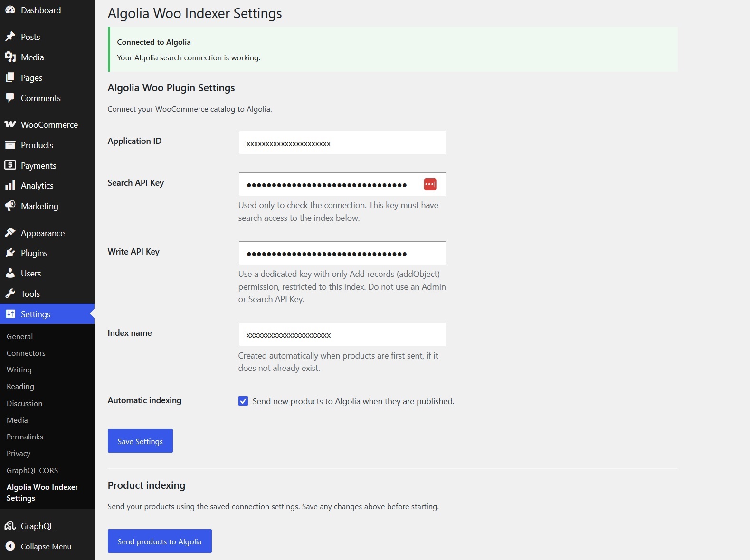Click the Collapse Menu arrow icon
Image resolution: width=750 pixels, height=560 pixels.
pos(10,546)
